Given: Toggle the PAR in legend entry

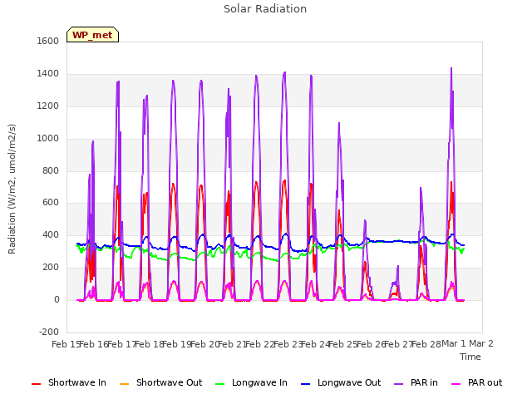Looking at the screenshot, I should point(416,382).
